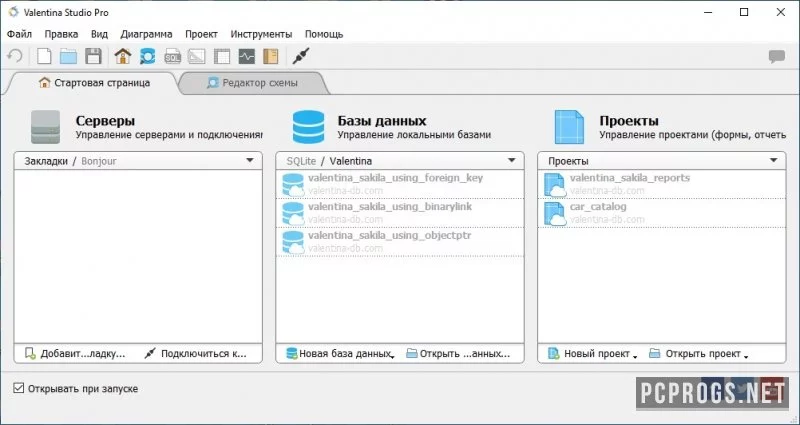Select valentina_sakila_reports project name

(x=630, y=178)
